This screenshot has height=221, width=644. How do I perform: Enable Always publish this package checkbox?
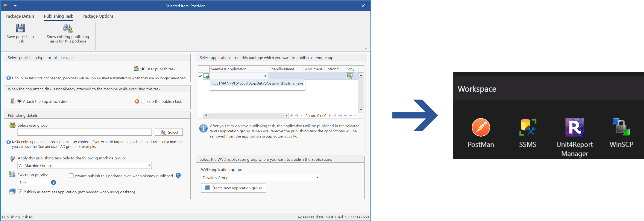point(71,176)
